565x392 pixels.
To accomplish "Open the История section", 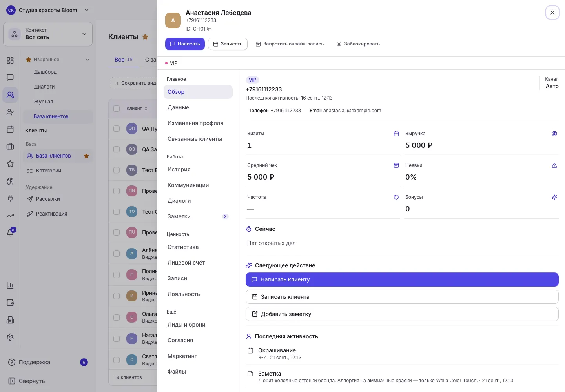I will click(x=198, y=169).
